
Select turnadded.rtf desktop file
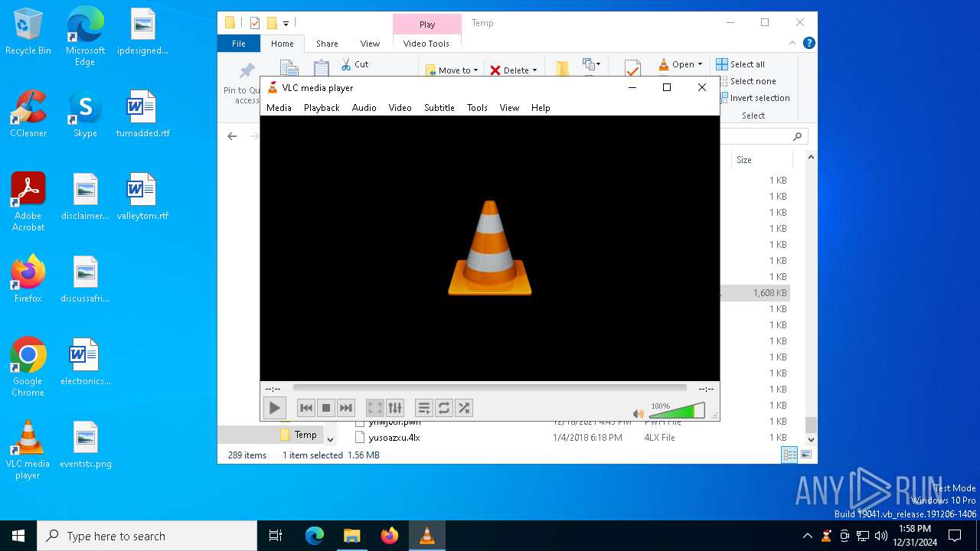tap(142, 114)
